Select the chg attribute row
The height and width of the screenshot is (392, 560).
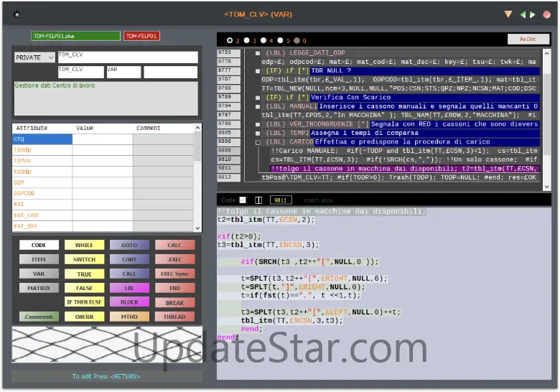click(x=103, y=139)
